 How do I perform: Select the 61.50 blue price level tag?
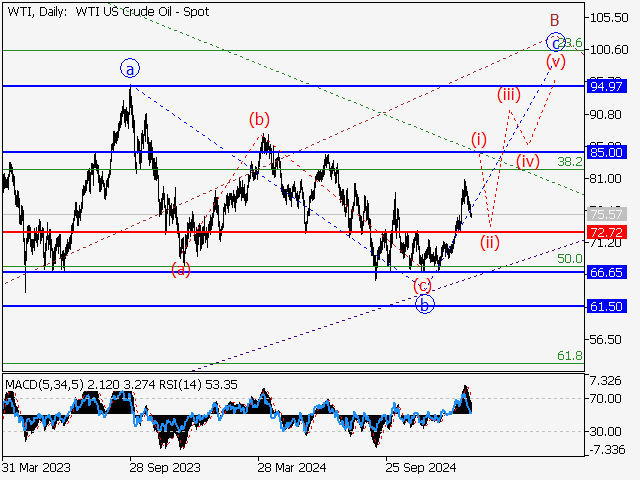tap(608, 306)
